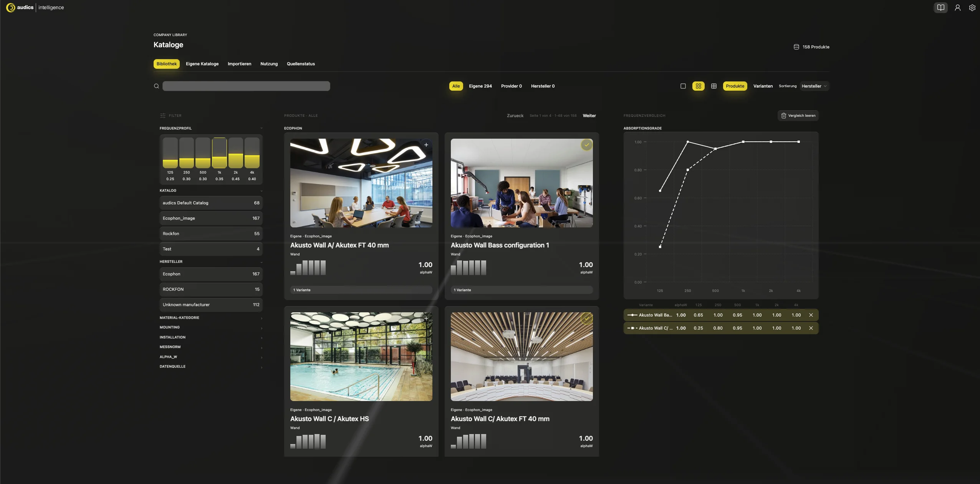Expand the Installation filter
This screenshot has height=484, width=980.
click(x=211, y=337)
